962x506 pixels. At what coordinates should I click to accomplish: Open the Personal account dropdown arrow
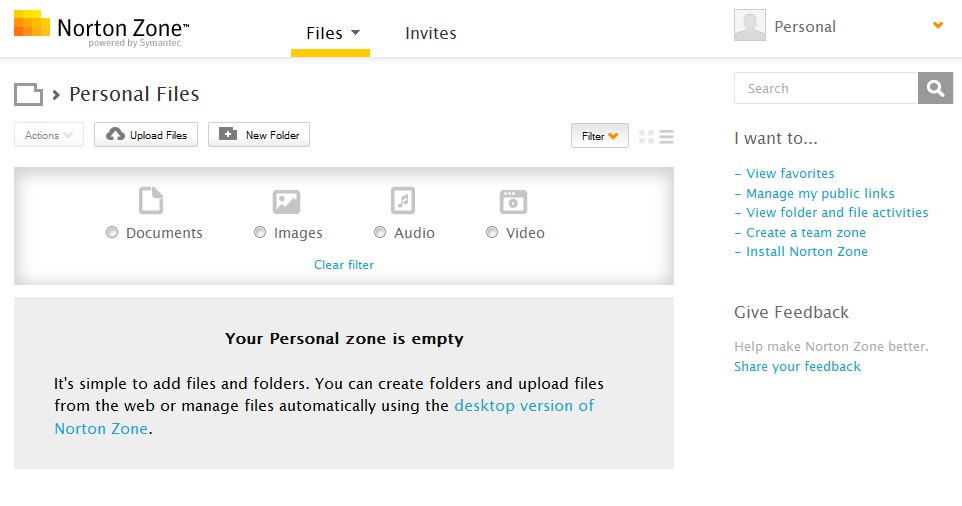click(x=937, y=26)
